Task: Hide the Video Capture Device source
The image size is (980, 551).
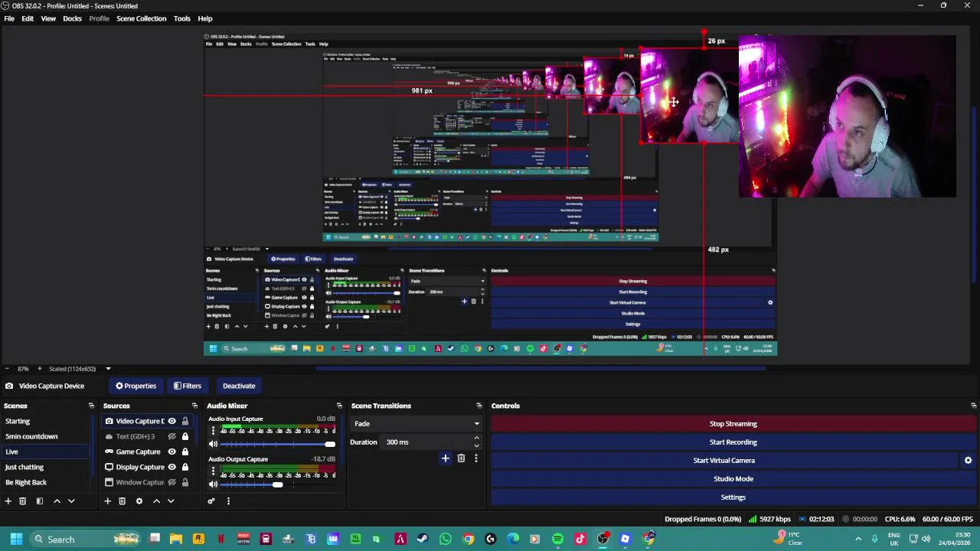Action: point(171,421)
